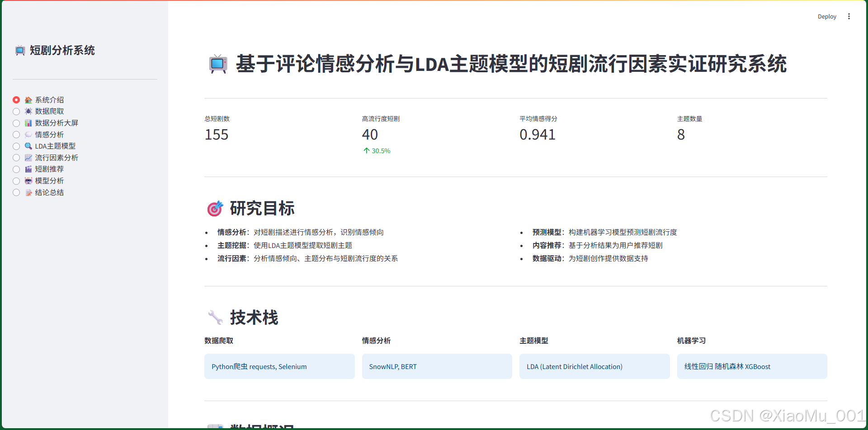This screenshot has width=868, height=430.
Task: Click the 主题模型 tech stack label
Action: [x=534, y=341]
